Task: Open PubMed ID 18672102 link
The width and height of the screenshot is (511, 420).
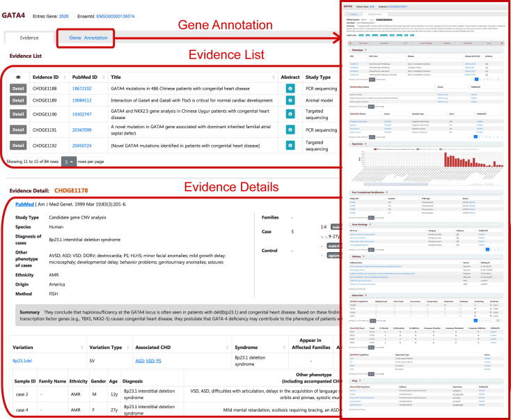Action: (x=81, y=88)
